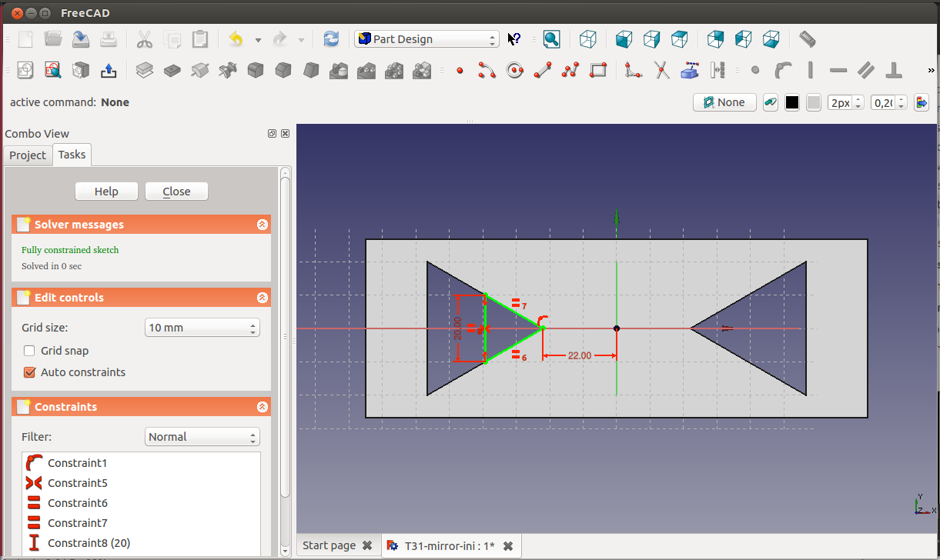Pick the rectangle sketch tool
The image size is (940, 560).
(x=598, y=71)
